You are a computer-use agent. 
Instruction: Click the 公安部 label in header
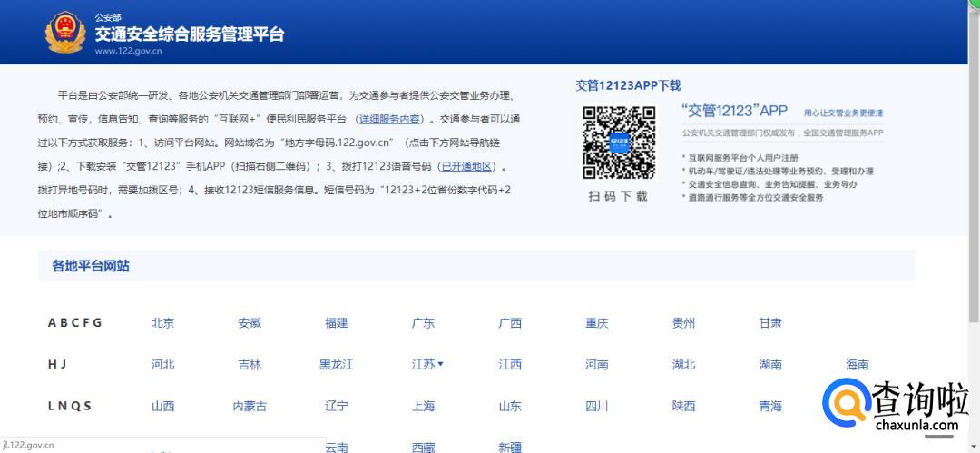point(108,17)
